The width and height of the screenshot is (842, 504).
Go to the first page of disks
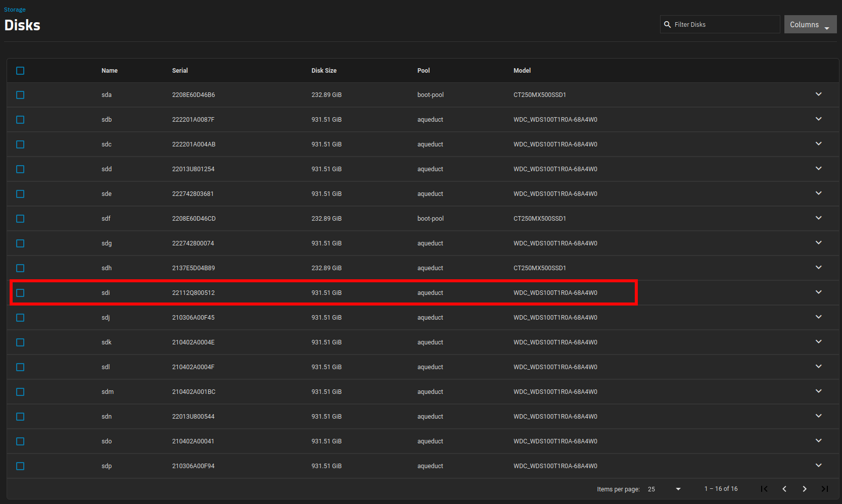764,489
